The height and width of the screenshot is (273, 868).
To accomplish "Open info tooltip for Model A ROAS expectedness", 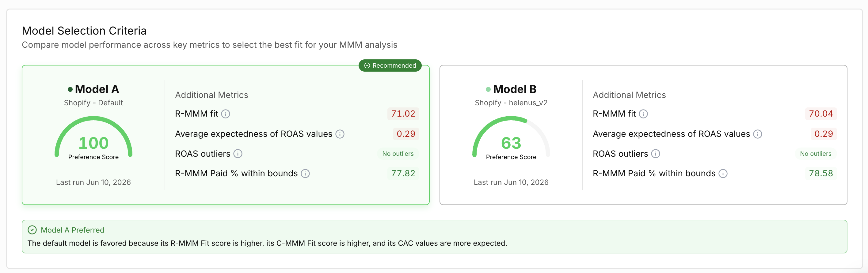I will 340,134.
